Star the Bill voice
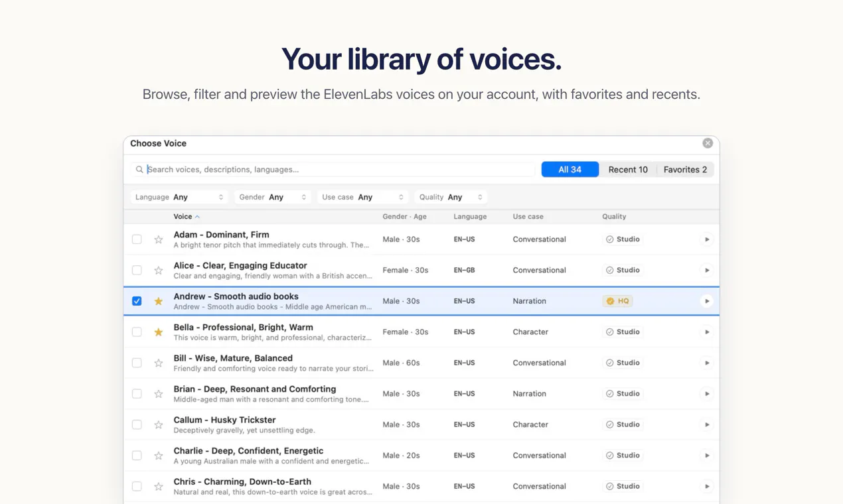 pyautogui.click(x=159, y=363)
